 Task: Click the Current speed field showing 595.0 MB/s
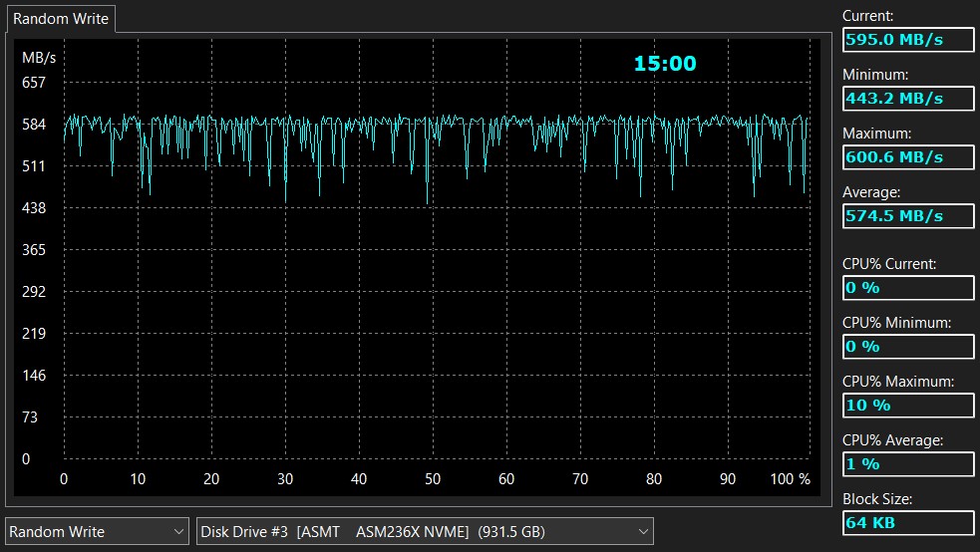(907, 40)
